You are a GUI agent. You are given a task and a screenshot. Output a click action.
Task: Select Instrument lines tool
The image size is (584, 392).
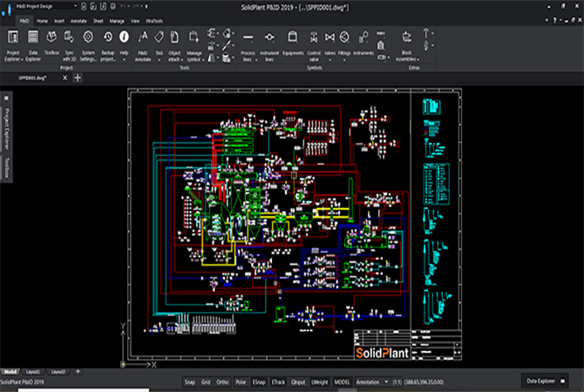[269, 45]
